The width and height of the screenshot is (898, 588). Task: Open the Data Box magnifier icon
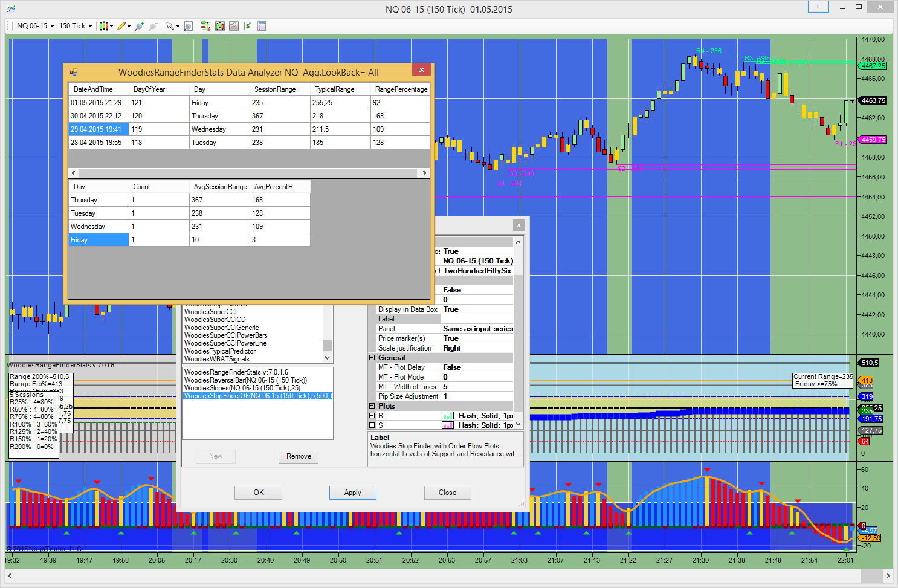pyautogui.click(x=188, y=26)
